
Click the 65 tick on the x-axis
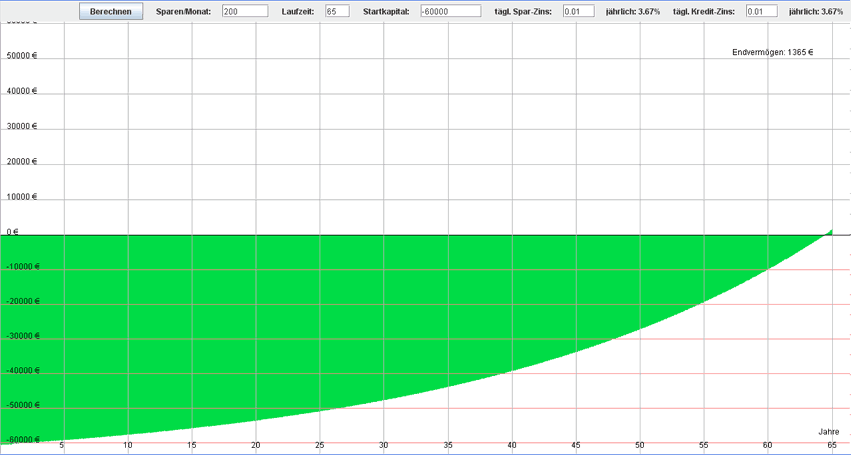[x=831, y=445]
